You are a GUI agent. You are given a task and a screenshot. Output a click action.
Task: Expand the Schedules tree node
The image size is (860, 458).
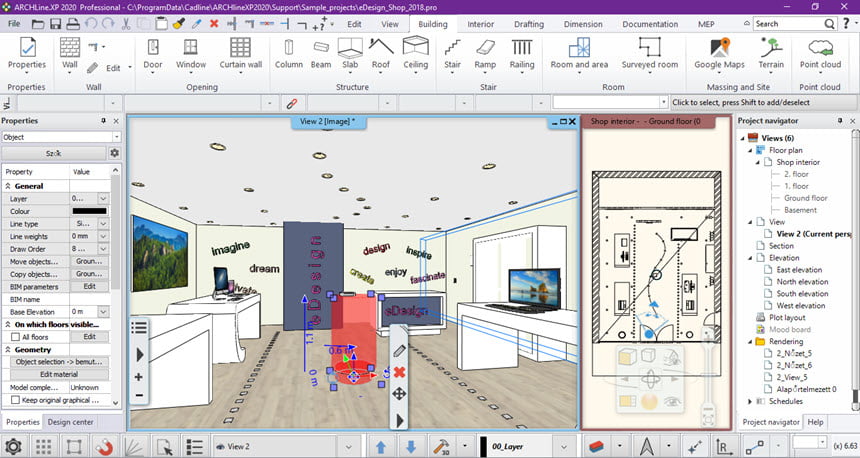tap(750, 402)
